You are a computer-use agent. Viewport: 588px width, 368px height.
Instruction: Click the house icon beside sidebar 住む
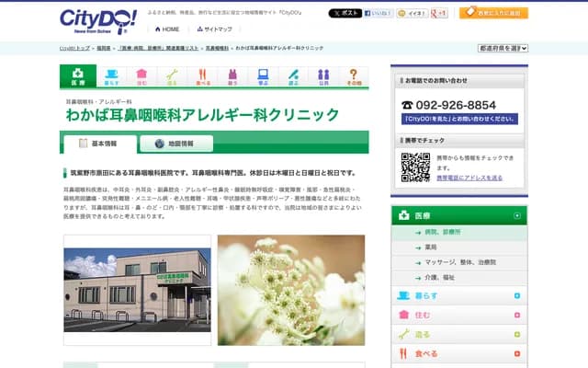(403, 315)
